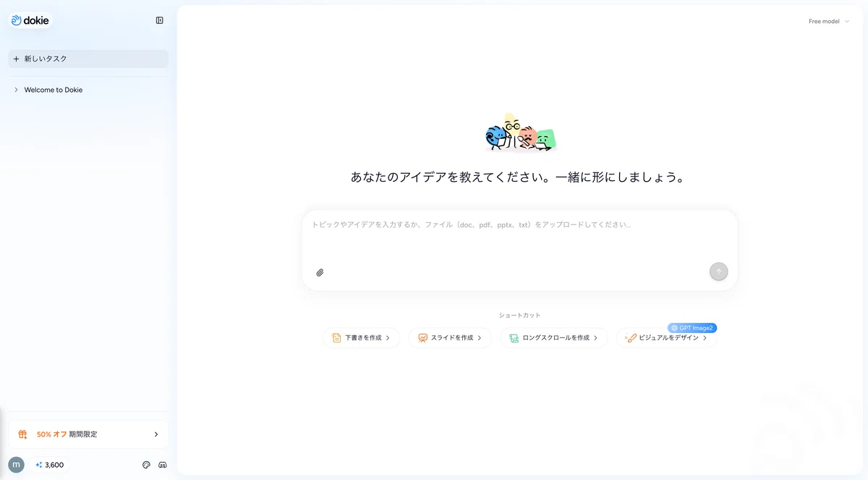Start a 新しいタスク
The height and width of the screenshot is (480, 868).
(x=88, y=59)
